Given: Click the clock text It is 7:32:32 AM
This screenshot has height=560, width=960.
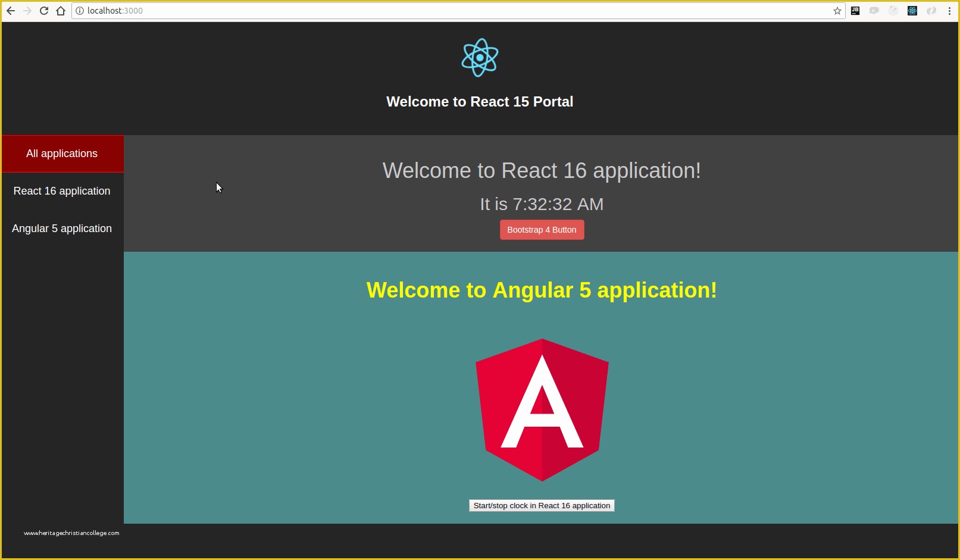Looking at the screenshot, I should [x=542, y=204].
